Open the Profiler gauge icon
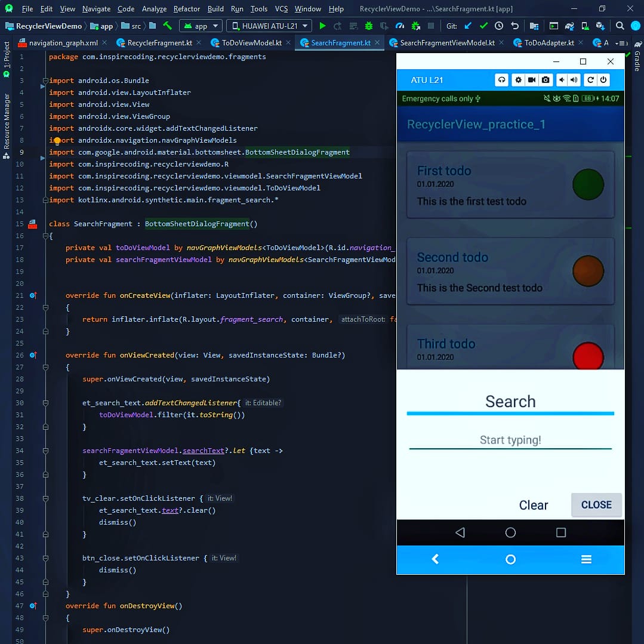 click(x=400, y=26)
